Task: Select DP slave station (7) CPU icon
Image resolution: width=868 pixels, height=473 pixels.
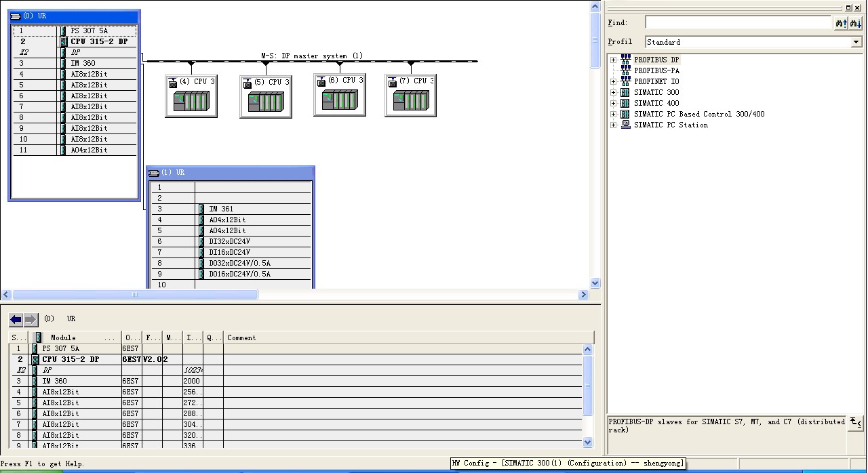Action: pyautogui.click(x=411, y=96)
